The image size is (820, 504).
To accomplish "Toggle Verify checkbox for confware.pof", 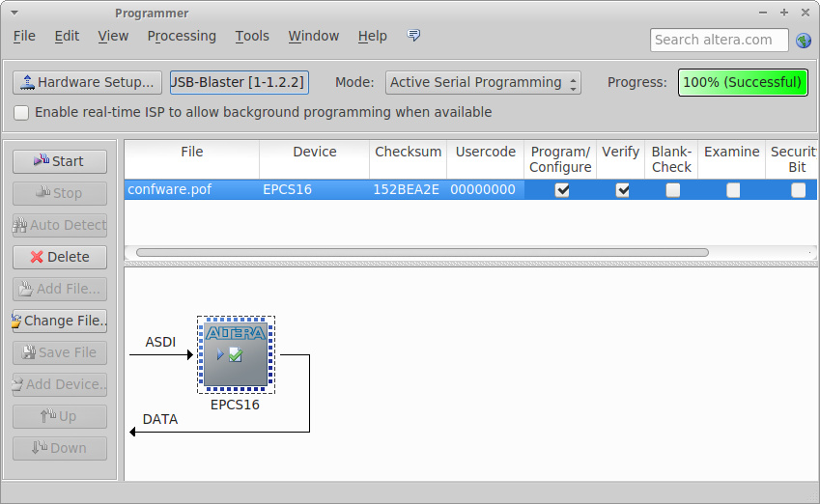I will (x=622, y=190).
